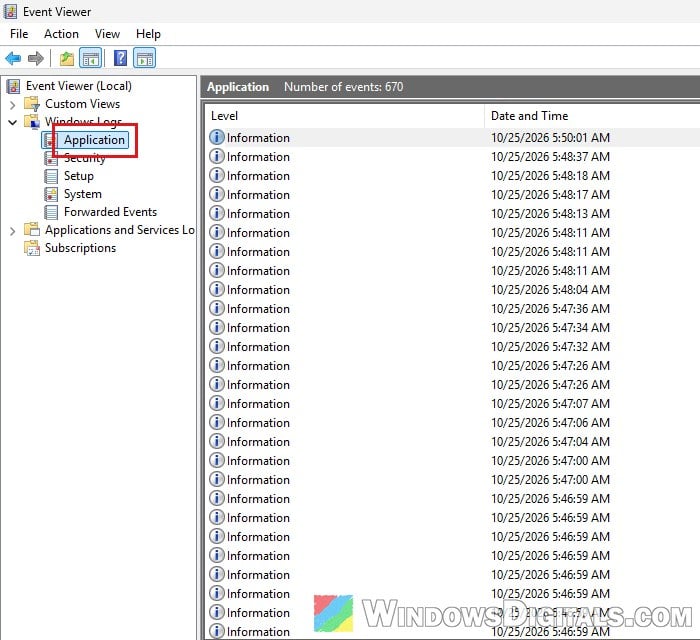Click info icon of 5:48:13 AM event
This screenshot has height=640, width=700.
pyautogui.click(x=217, y=213)
